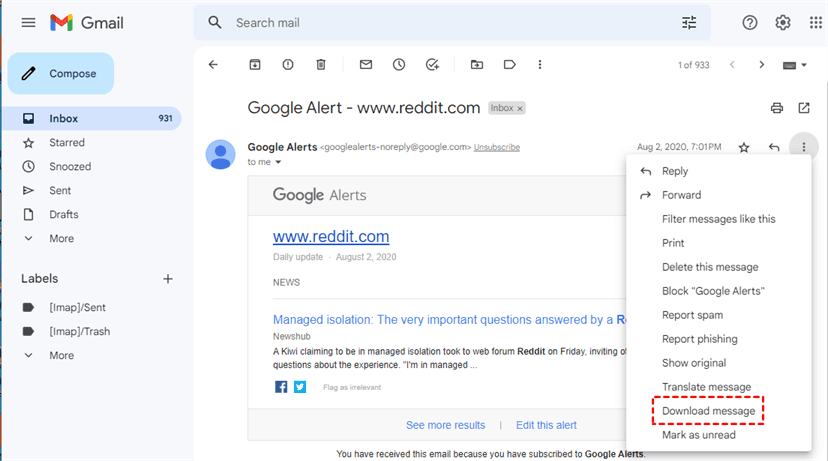Click the Compose button
This screenshot has width=828, height=461.
61,73
